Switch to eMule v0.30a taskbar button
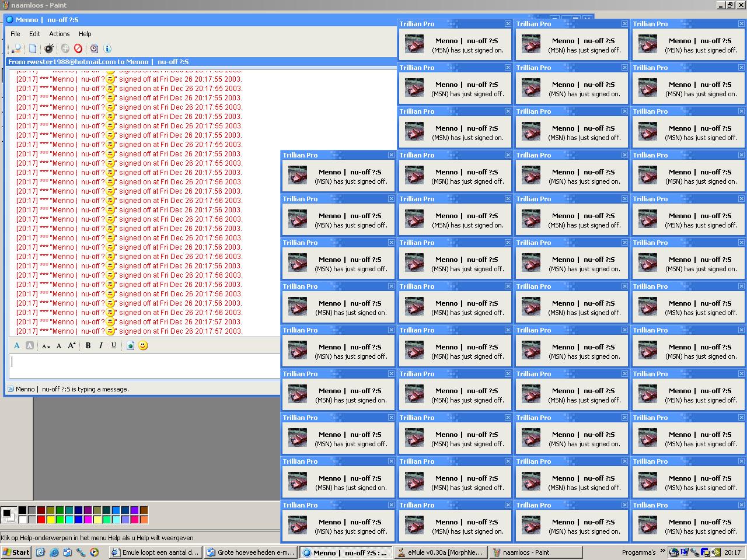 pos(440,552)
